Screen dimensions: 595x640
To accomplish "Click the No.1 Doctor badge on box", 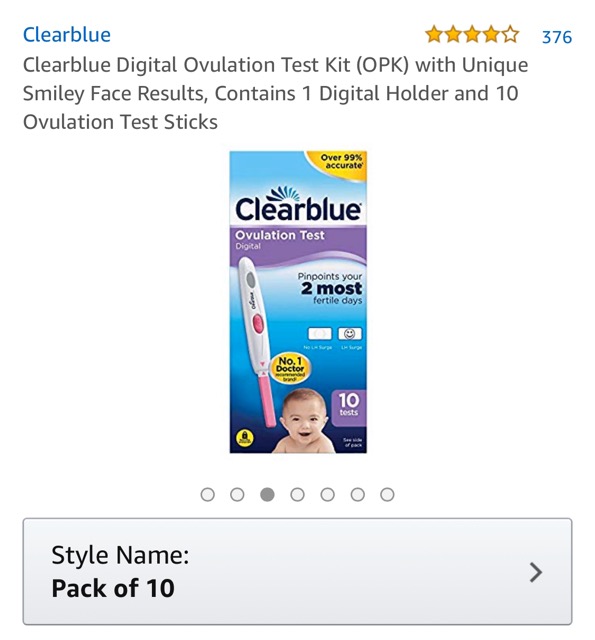I will [x=290, y=369].
